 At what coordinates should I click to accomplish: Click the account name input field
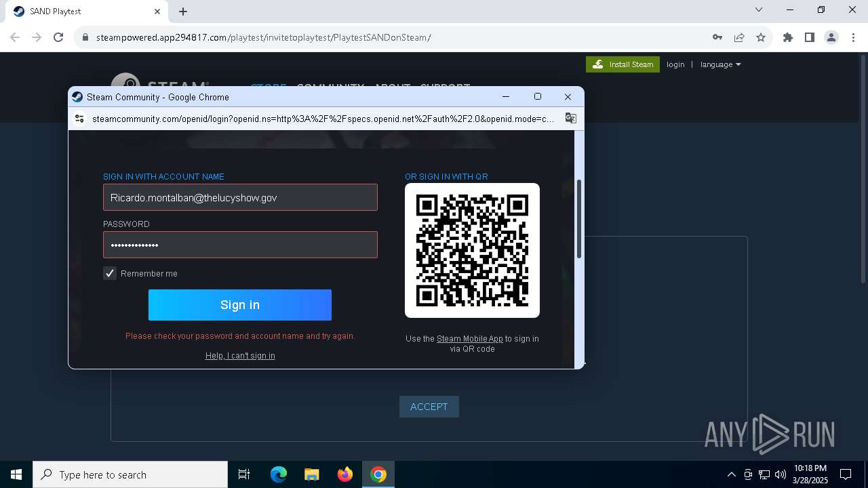(x=240, y=197)
